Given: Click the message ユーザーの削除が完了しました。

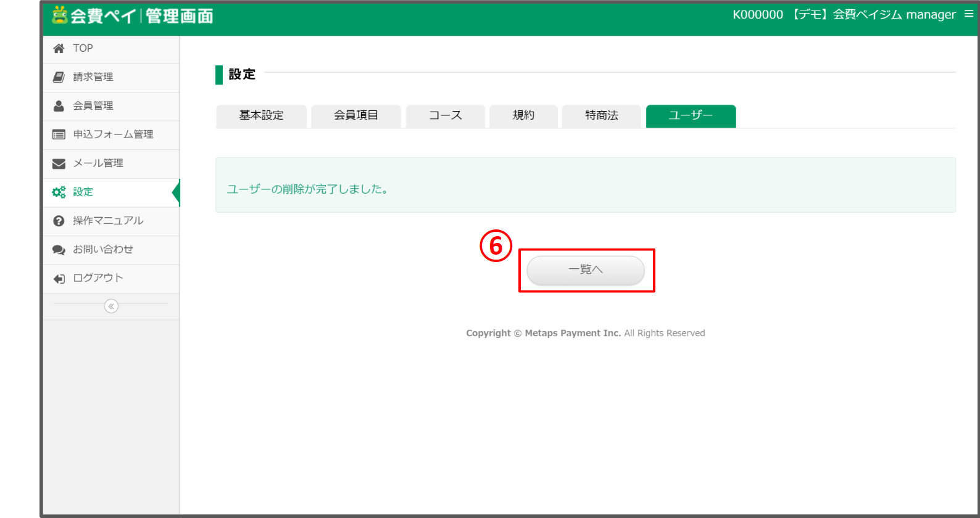Looking at the screenshot, I should [308, 189].
